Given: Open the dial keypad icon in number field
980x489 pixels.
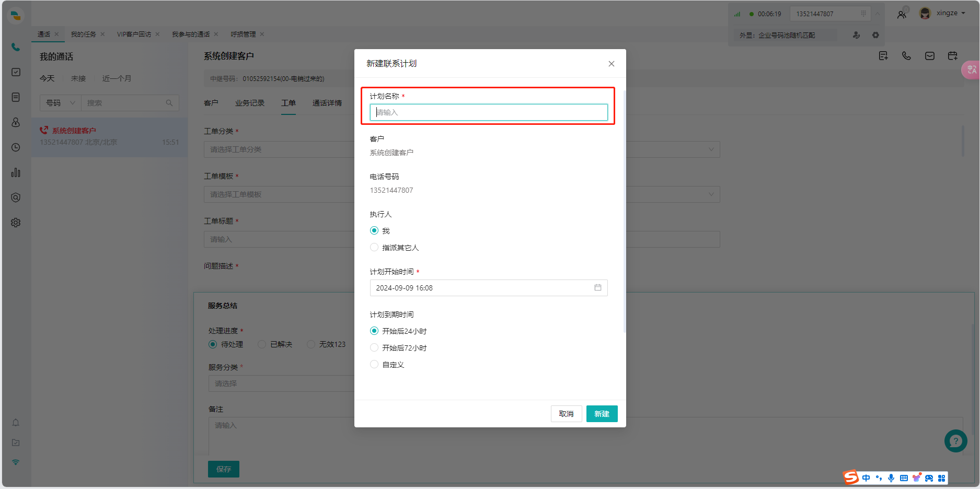Looking at the screenshot, I should click(863, 14).
